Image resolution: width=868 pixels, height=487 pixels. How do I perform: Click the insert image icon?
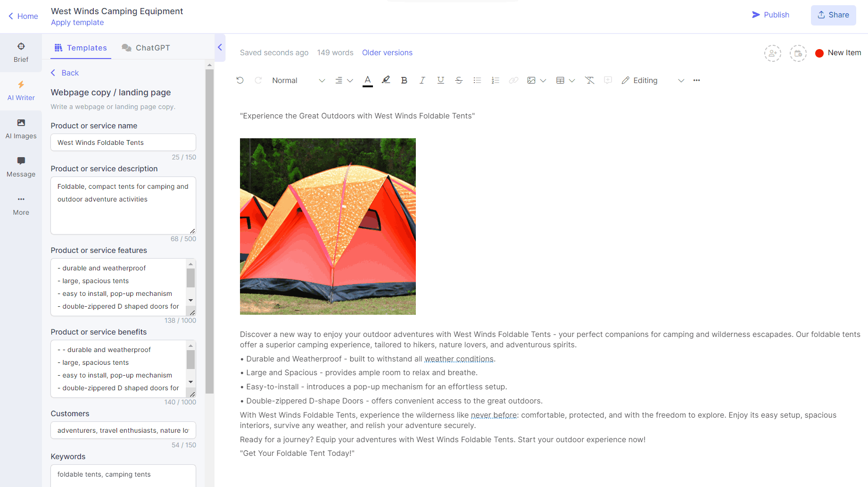(x=531, y=80)
